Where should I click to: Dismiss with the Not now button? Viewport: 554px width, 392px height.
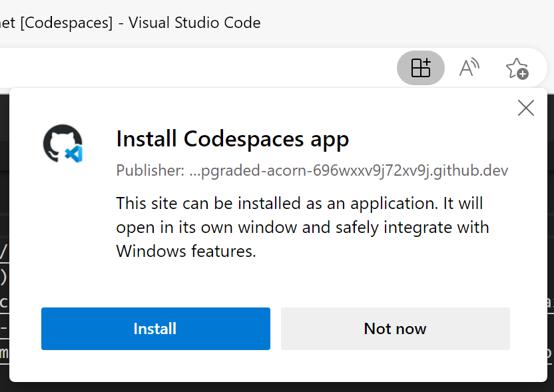tap(395, 328)
